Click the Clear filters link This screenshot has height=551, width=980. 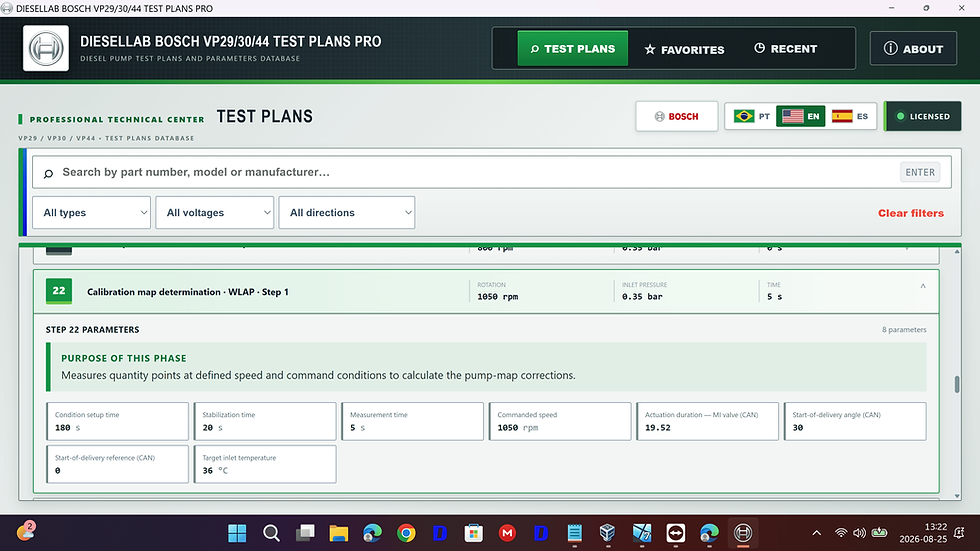point(911,213)
